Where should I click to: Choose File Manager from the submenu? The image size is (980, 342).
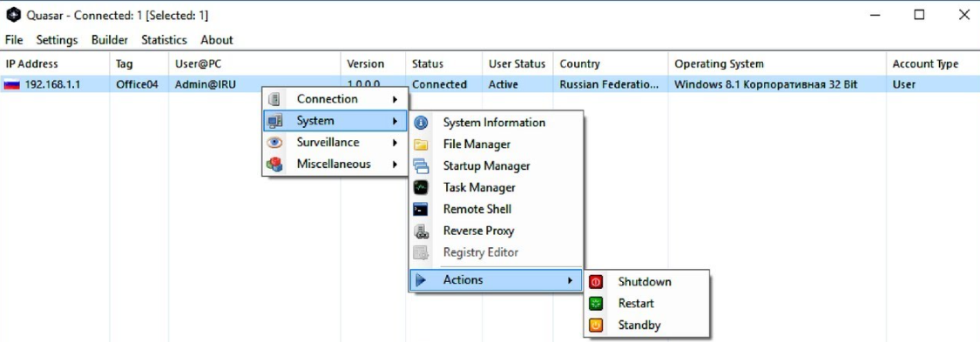476,144
